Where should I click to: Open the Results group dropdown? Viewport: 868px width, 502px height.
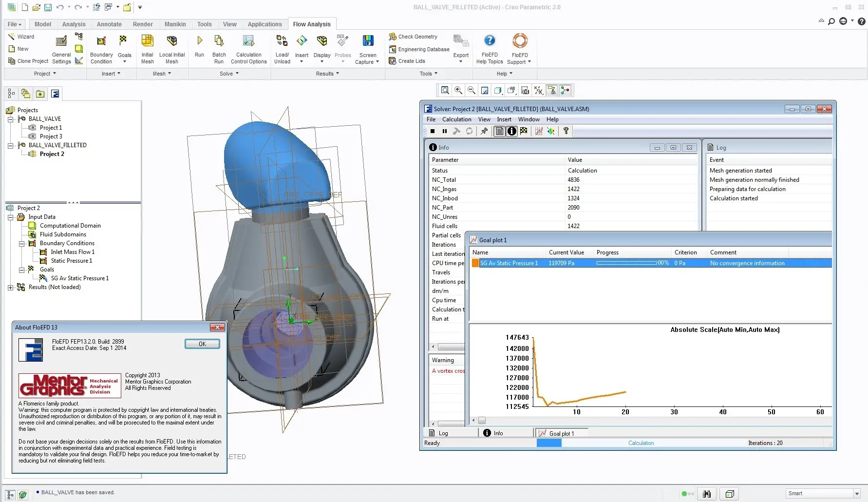point(327,74)
